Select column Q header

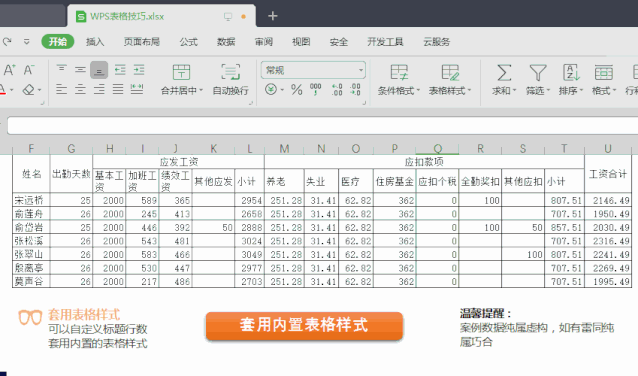tap(437, 149)
